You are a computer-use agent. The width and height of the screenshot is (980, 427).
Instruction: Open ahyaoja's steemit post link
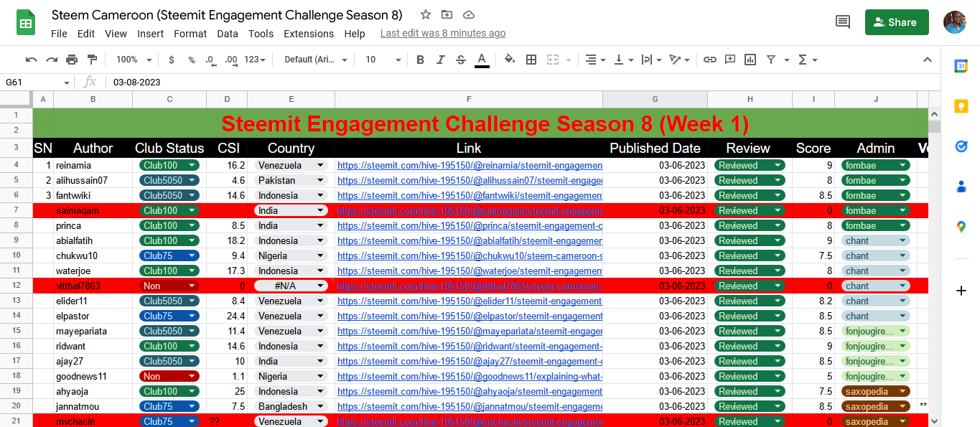click(470, 391)
